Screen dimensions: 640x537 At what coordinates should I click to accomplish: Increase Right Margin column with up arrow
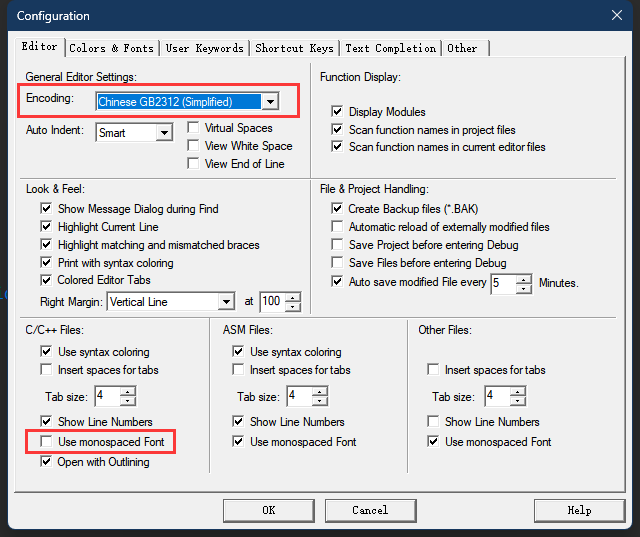293,297
